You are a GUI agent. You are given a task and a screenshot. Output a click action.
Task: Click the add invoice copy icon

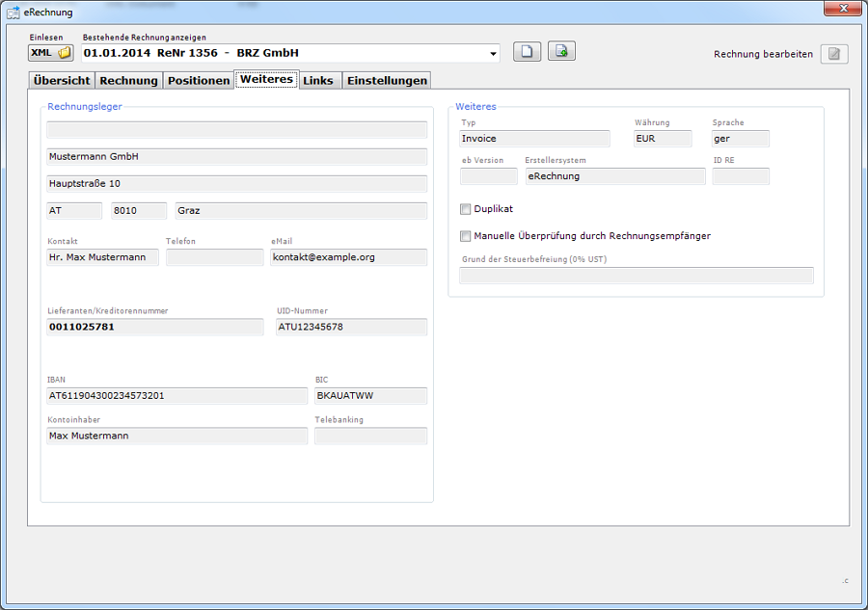(561, 51)
